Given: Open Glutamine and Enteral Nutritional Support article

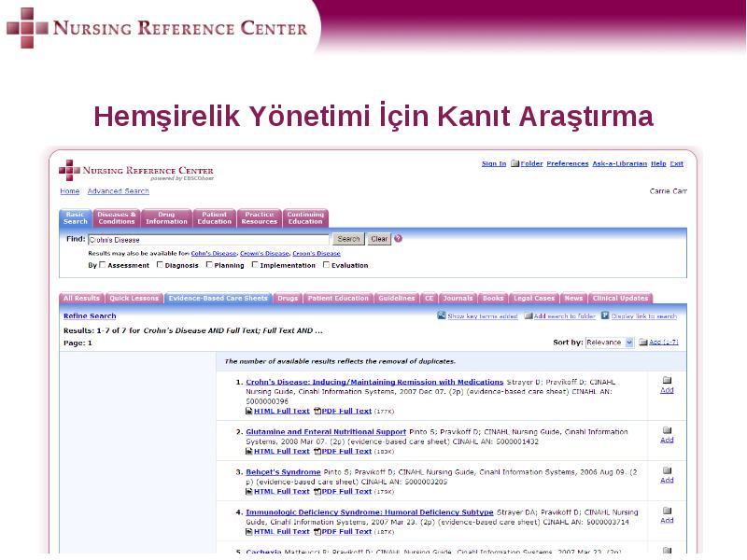Looking at the screenshot, I should (326, 432).
